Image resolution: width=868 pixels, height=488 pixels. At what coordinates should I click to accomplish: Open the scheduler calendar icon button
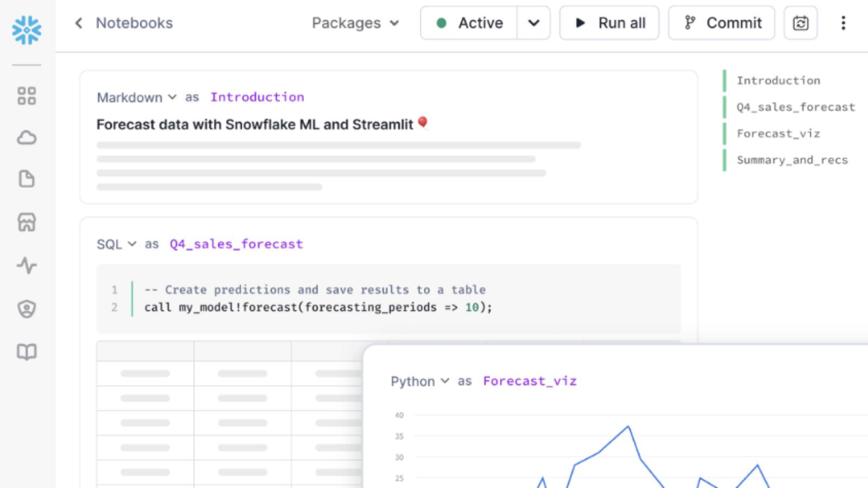(801, 23)
